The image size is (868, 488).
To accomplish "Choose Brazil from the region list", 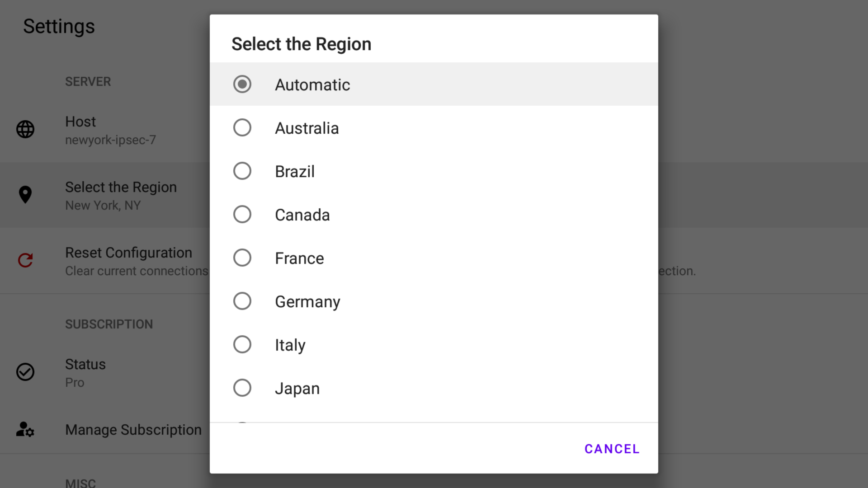I will tap(242, 171).
